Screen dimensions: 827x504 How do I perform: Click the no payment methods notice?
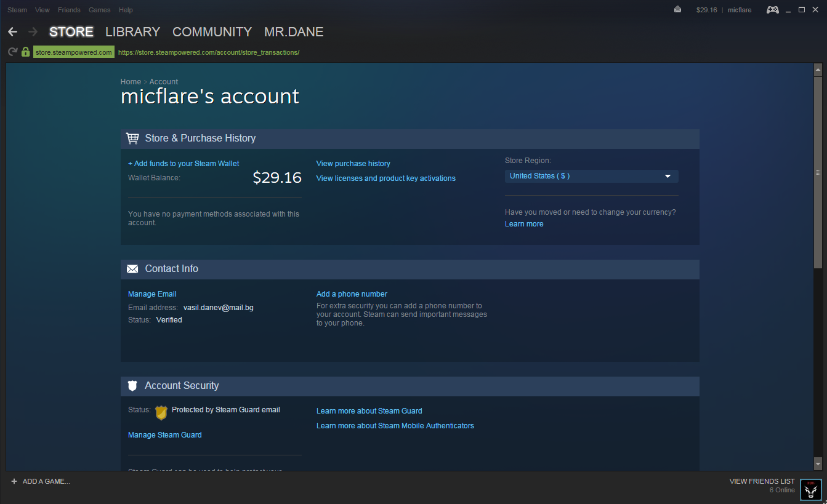click(214, 218)
